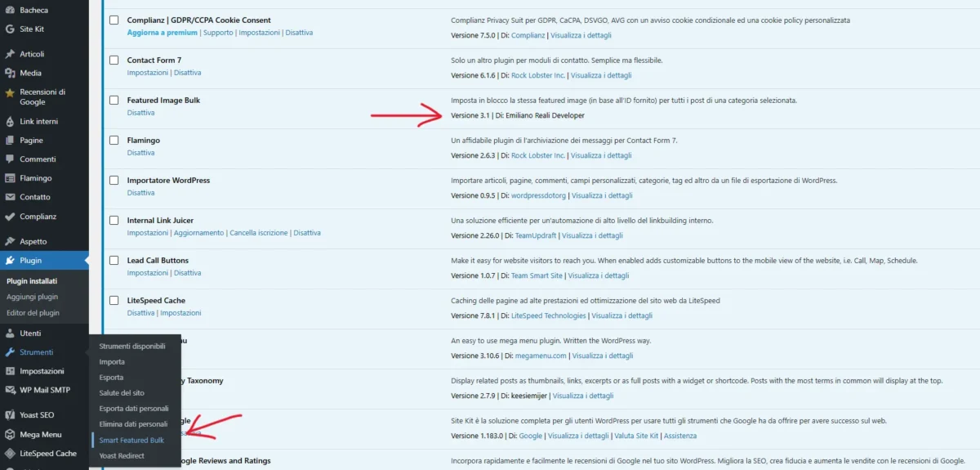Click the Importatore WordPress plugin title
Viewport: 980px width, 470px height.
click(168, 180)
